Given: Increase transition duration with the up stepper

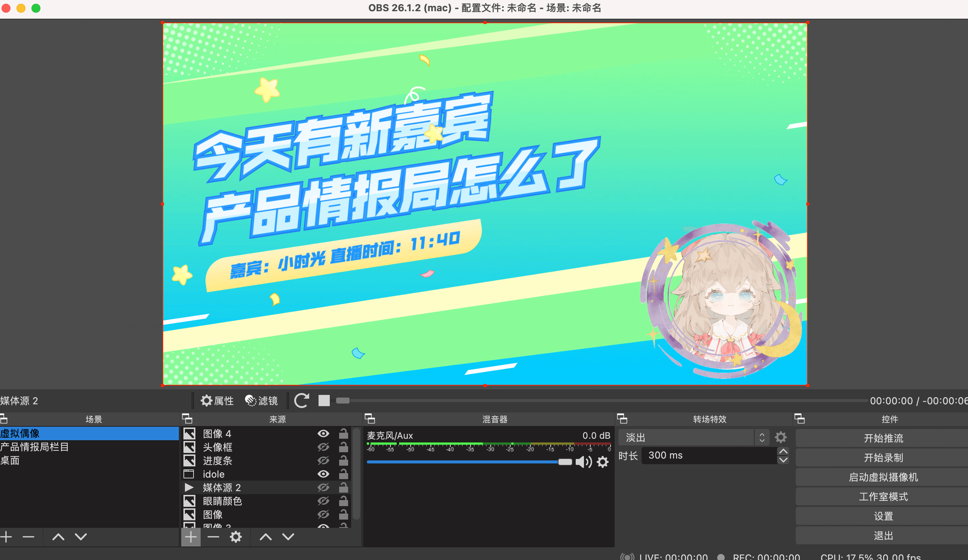Looking at the screenshot, I should [x=783, y=451].
